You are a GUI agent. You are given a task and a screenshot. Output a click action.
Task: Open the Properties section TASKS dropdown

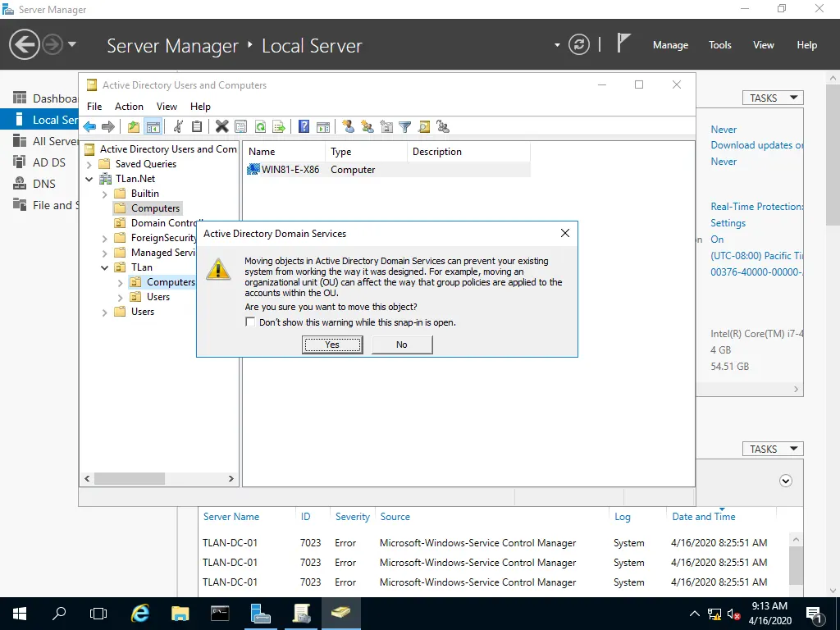pos(773,98)
